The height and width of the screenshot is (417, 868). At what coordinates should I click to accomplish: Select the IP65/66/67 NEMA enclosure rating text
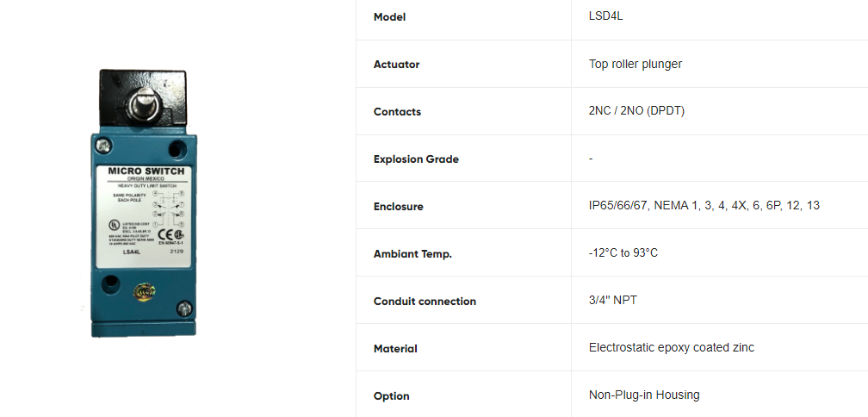coord(704,206)
